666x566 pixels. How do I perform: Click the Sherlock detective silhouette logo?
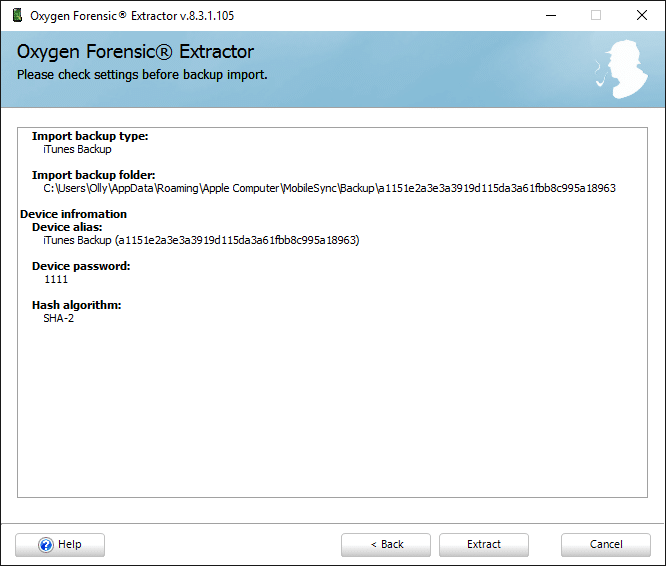point(621,69)
